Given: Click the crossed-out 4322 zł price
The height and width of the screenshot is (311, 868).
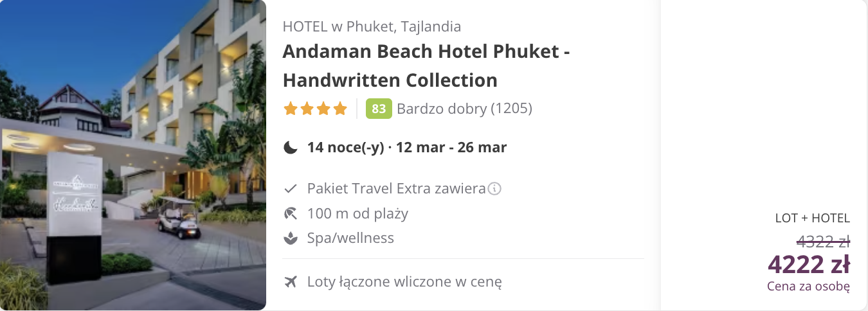Looking at the screenshot, I should [x=823, y=242].
